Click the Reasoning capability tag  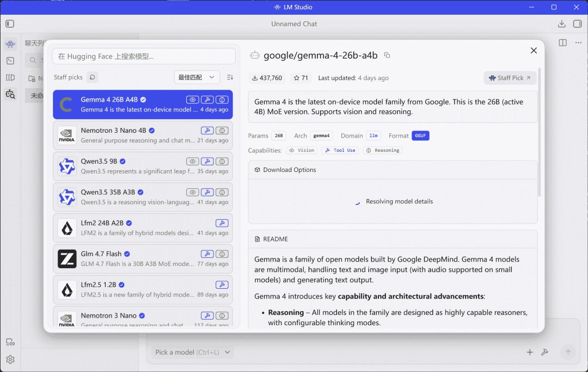point(383,150)
